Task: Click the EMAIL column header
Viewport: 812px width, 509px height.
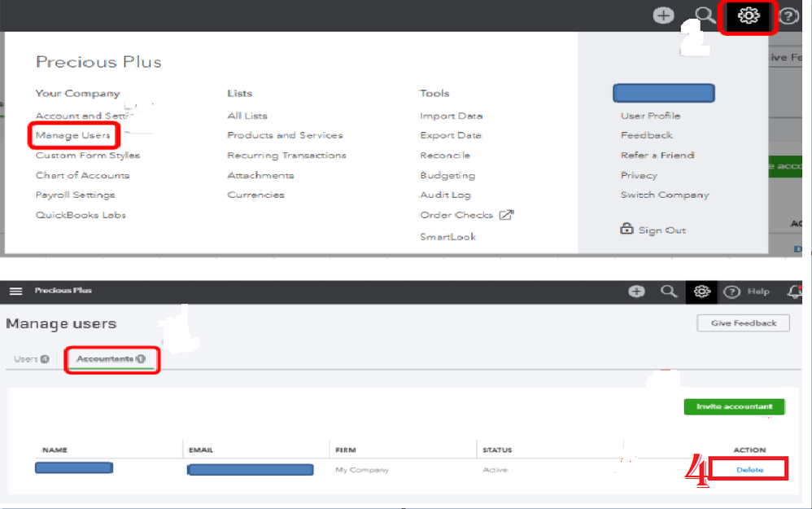Action: click(201, 450)
